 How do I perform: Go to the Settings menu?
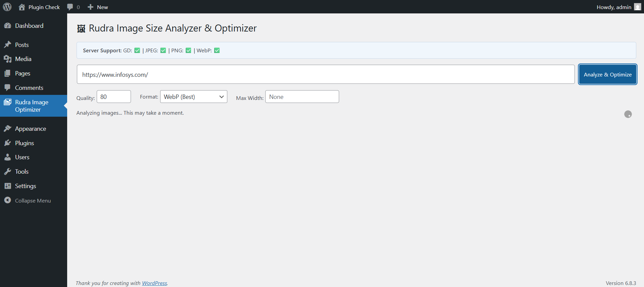tap(26, 186)
